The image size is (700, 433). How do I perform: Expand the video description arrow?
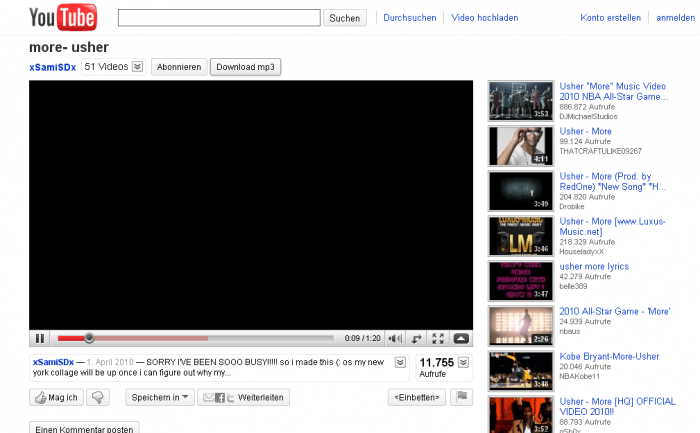[x=400, y=362]
